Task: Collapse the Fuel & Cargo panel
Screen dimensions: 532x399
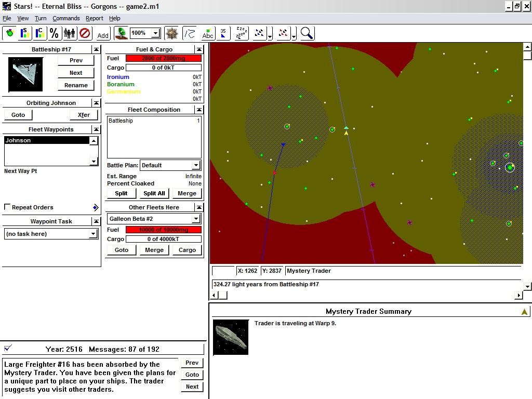Action: click(199, 49)
